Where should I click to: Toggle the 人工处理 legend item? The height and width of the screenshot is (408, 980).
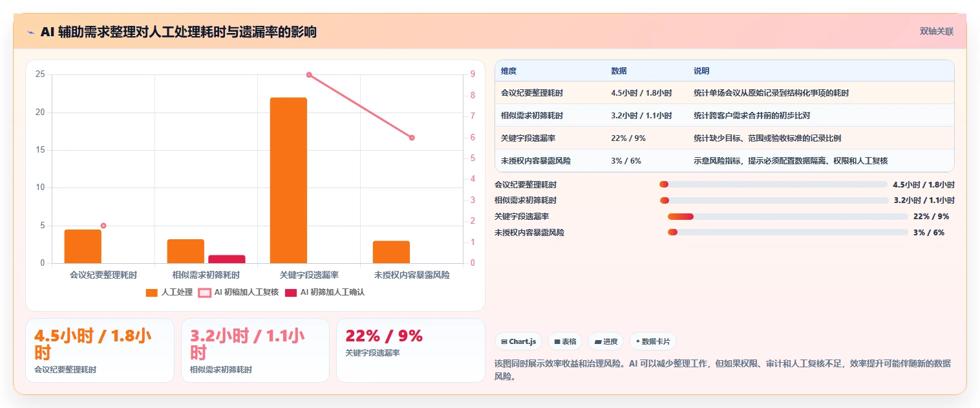point(169,292)
